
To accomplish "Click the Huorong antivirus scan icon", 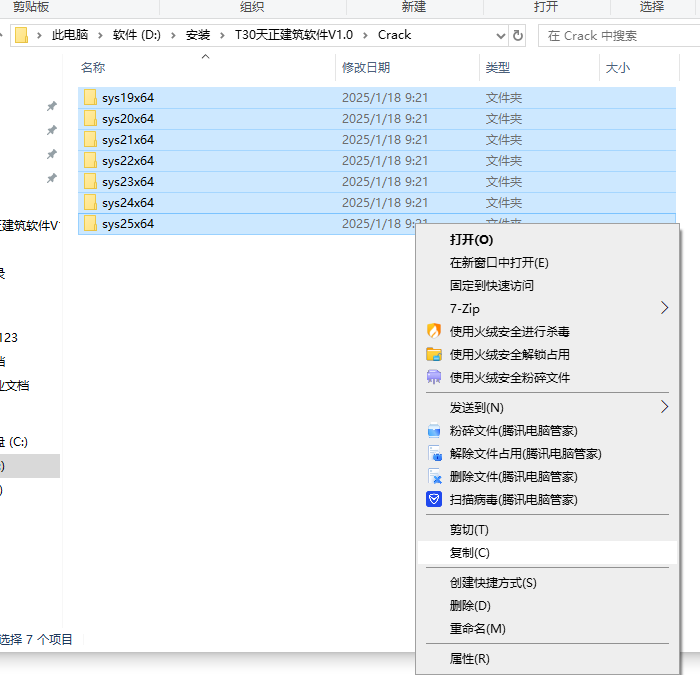I will pos(434,331).
